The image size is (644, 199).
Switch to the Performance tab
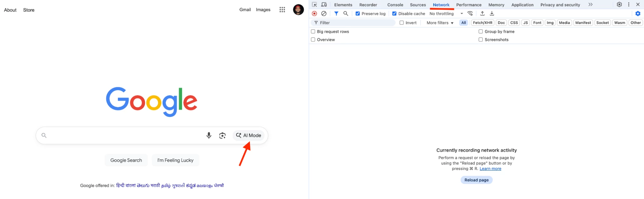pyautogui.click(x=469, y=5)
